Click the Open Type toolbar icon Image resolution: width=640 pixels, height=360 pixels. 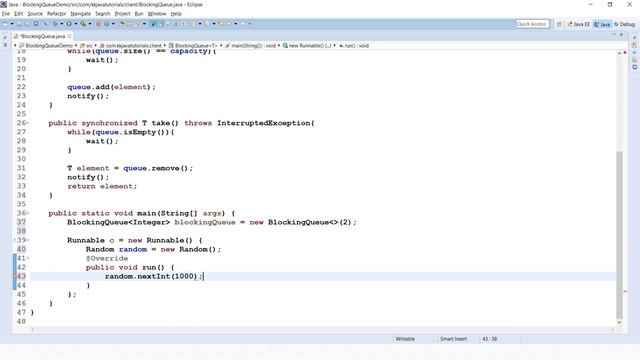tap(122, 24)
